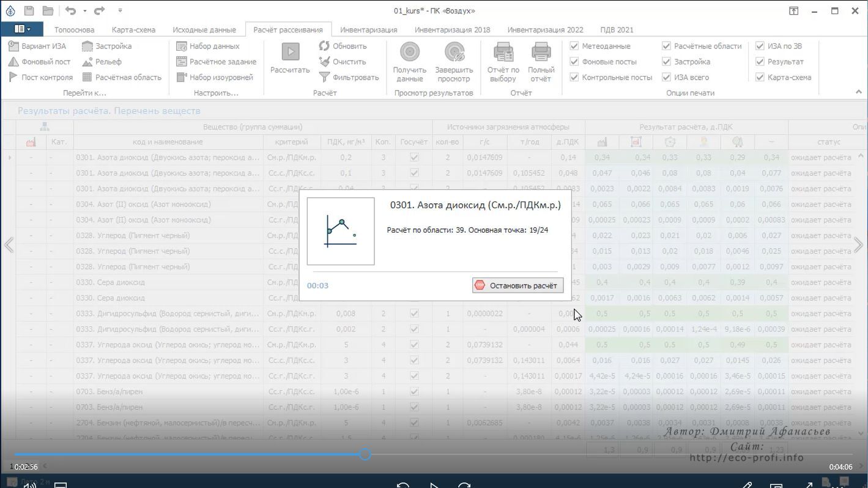The image size is (868, 488).
Task: Click the forward playback control
Action: pos(464,485)
